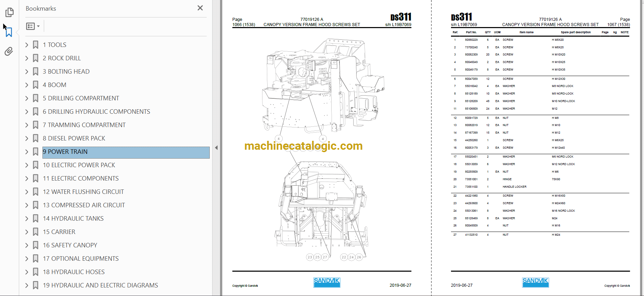Expand the 13 COMPRESSED AIR CIRCUIT bookmark
This screenshot has width=644, height=296.
(x=27, y=205)
